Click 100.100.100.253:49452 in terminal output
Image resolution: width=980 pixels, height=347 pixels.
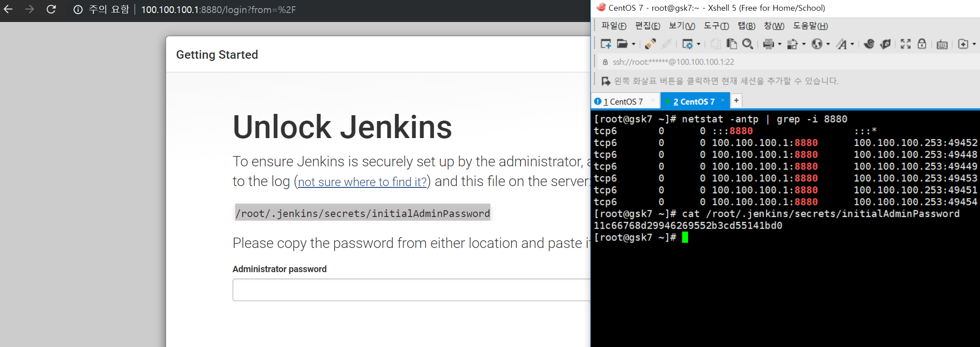click(x=916, y=143)
